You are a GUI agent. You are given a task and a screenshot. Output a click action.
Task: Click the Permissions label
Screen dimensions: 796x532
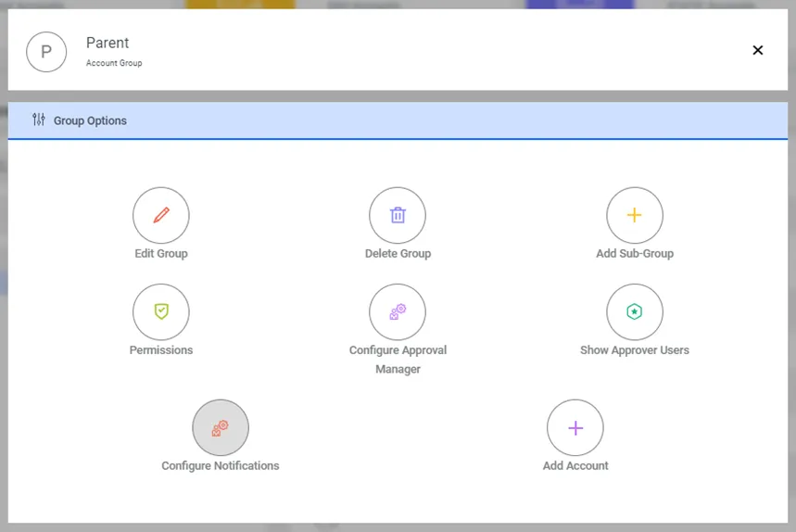[x=161, y=350]
